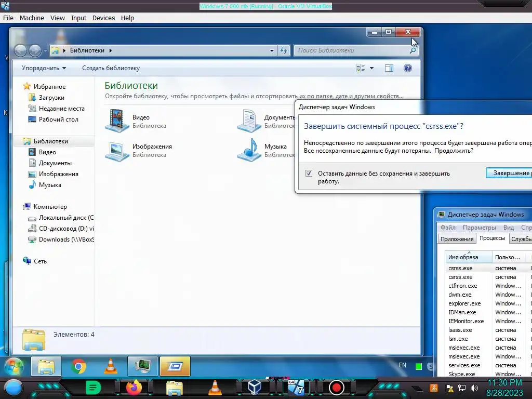Click the Back navigation arrow in Explorer
Screen dimensions: 532x399
pos(20,50)
